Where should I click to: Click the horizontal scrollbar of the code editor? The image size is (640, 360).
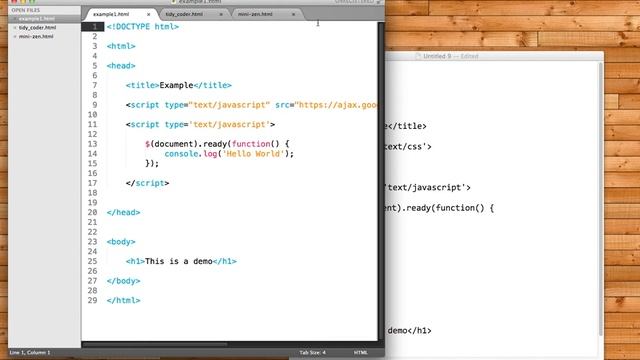coord(155,344)
